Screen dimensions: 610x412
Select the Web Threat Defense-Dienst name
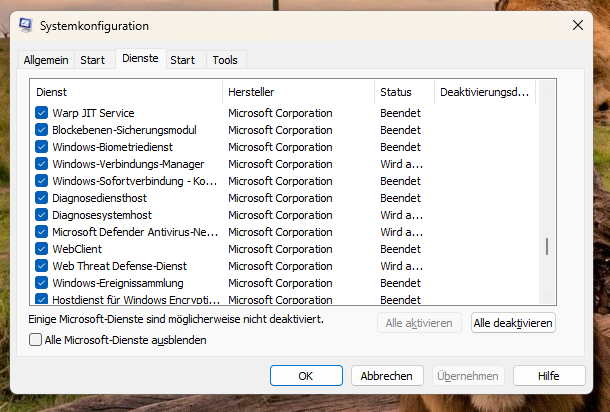120,266
